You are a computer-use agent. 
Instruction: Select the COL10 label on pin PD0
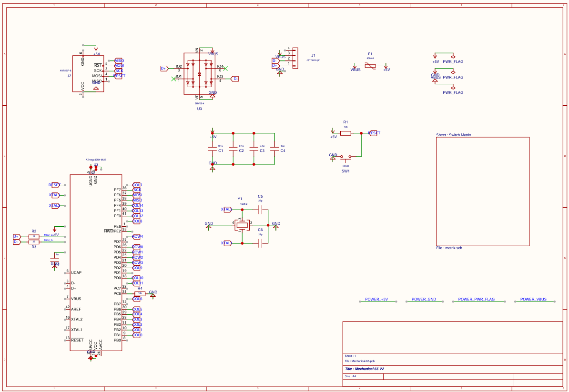(x=137, y=278)
